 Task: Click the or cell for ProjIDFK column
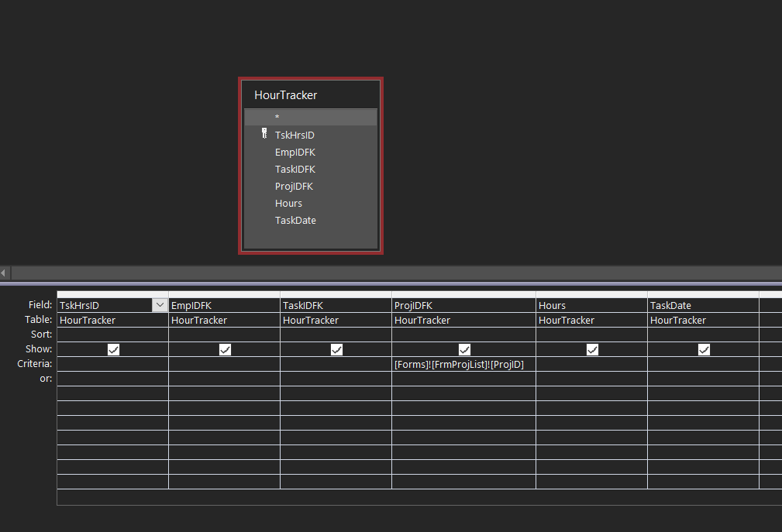point(463,379)
